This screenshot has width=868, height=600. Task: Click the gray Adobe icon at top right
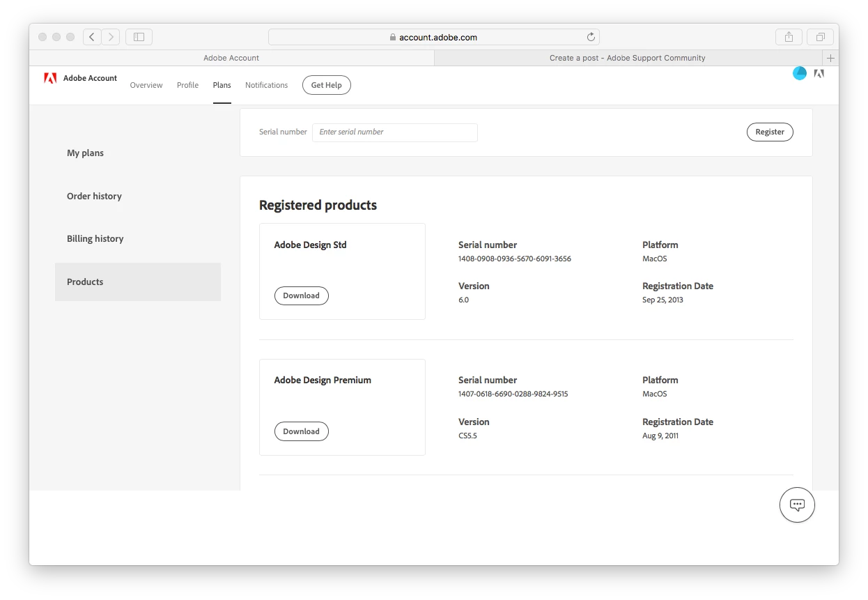tap(819, 73)
